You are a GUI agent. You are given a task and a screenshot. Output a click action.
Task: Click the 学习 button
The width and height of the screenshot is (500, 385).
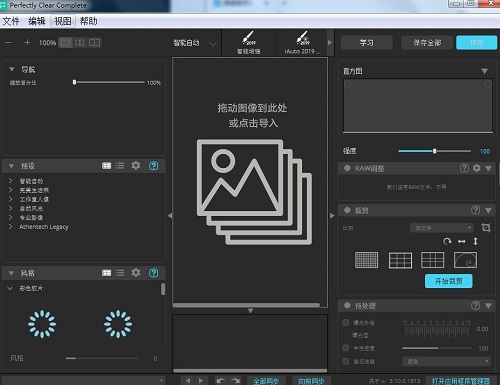pos(367,43)
